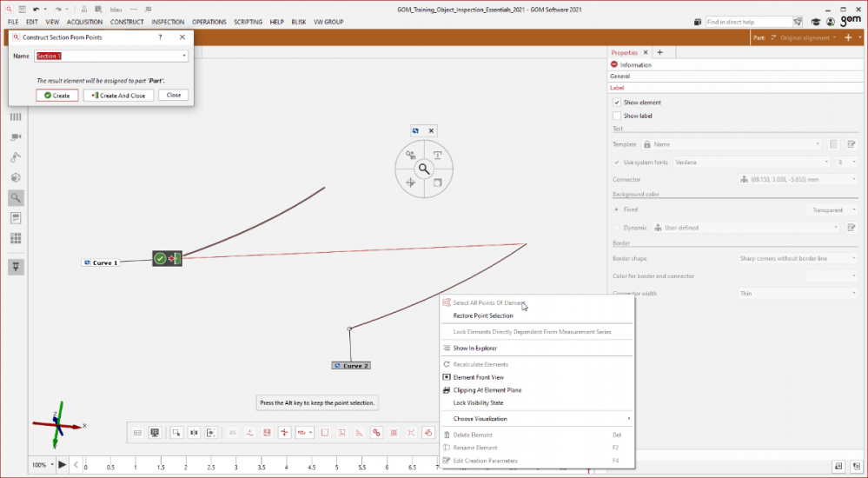
Task: Open the Name field dropdown arrow
Action: tap(184, 56)
